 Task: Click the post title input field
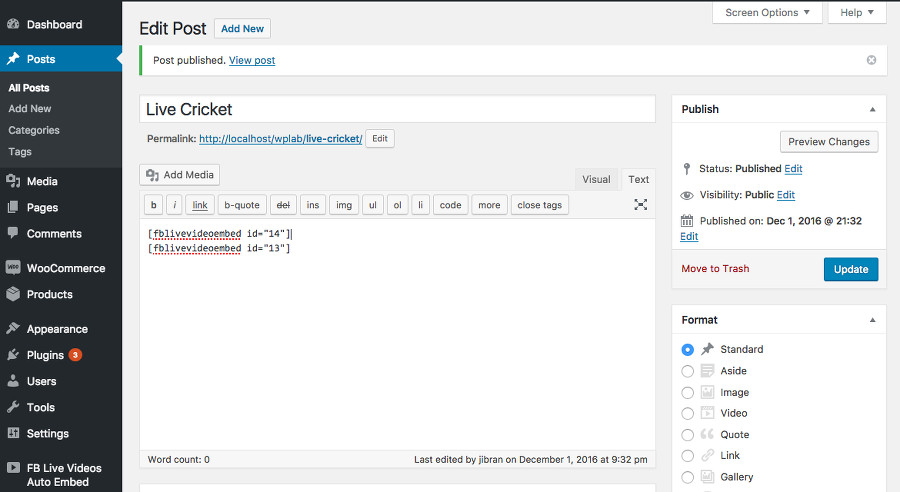coord(397,109)
